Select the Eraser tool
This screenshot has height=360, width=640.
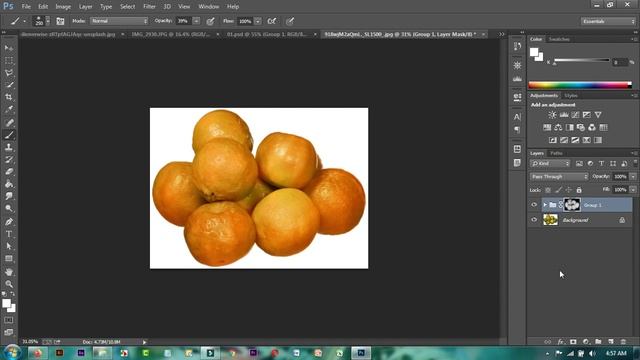[9, 172]
